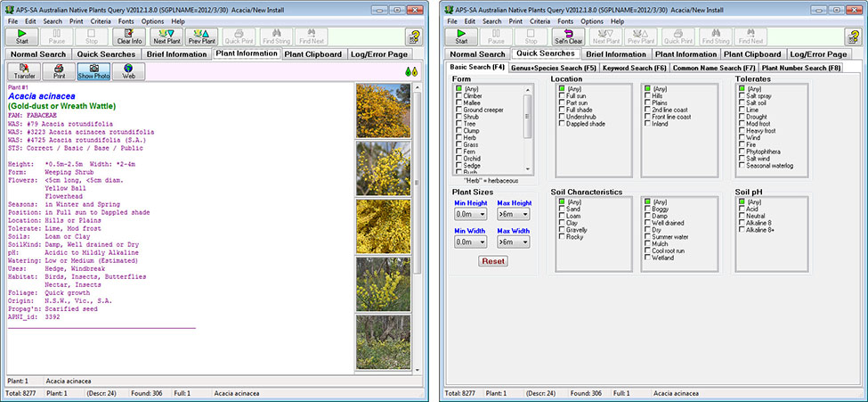Go to previous plant in left window
This screenshot has height=402, width=868.
201,37
